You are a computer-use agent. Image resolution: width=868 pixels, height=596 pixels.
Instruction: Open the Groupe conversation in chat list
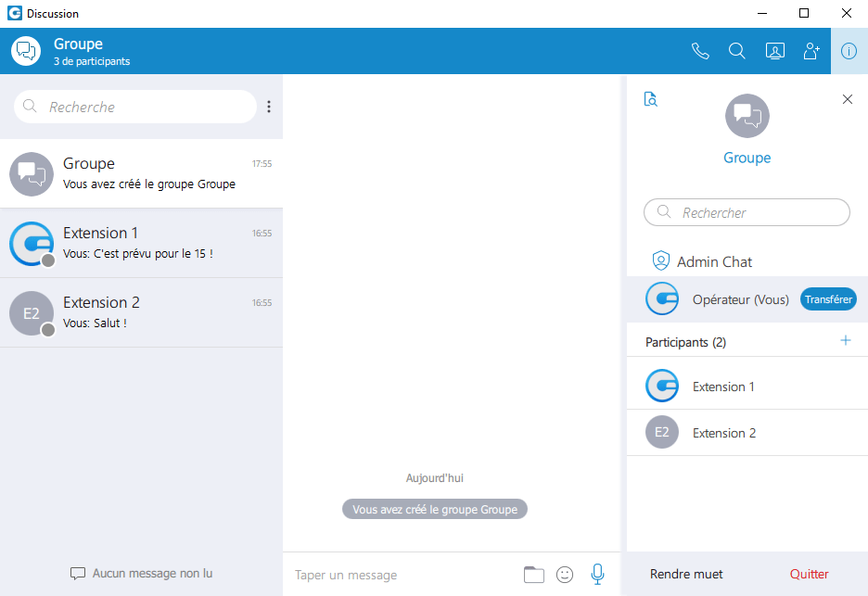click(141, 173)
